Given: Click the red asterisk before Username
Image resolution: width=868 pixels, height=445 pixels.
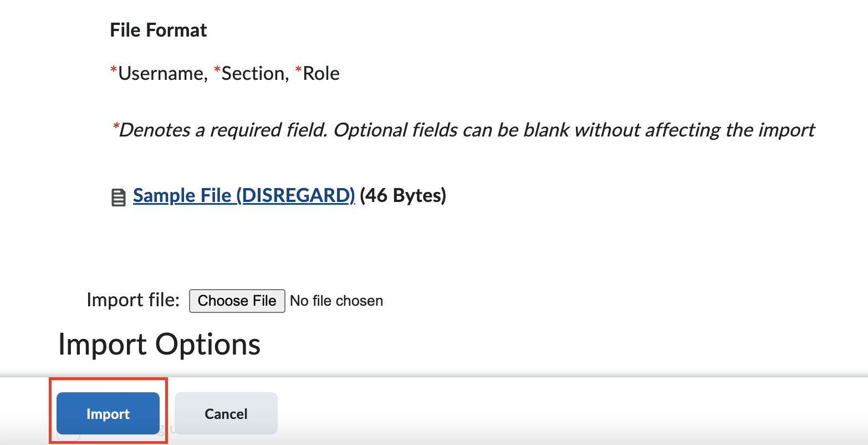Looking at the screenshot, I should [114, 70].
